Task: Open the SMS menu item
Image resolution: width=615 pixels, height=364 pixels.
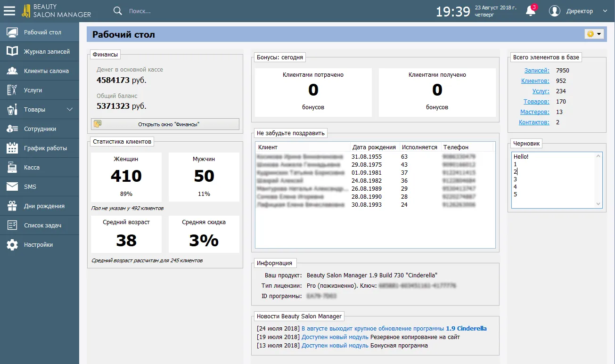Action: tap(40, 186)
